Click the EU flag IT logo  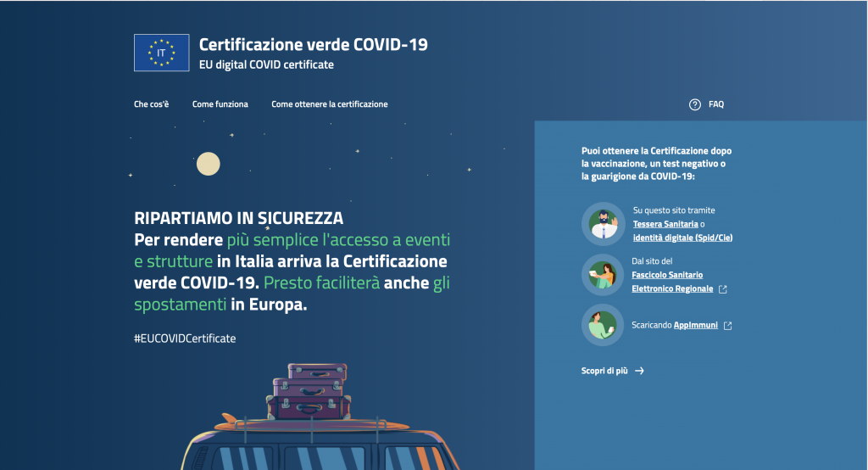point(162,53)
